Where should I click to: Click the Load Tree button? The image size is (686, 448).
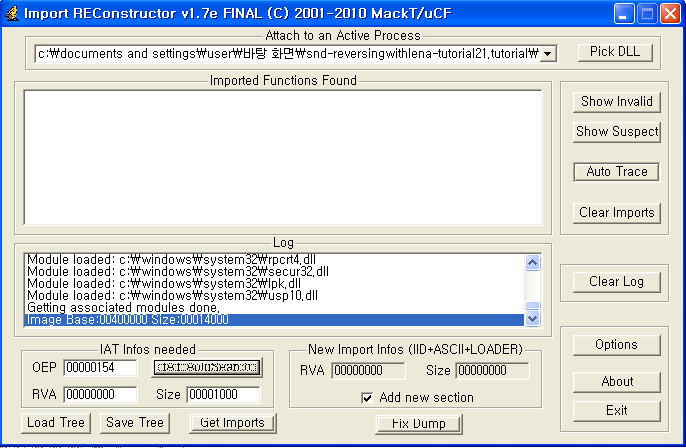[56, 423]
